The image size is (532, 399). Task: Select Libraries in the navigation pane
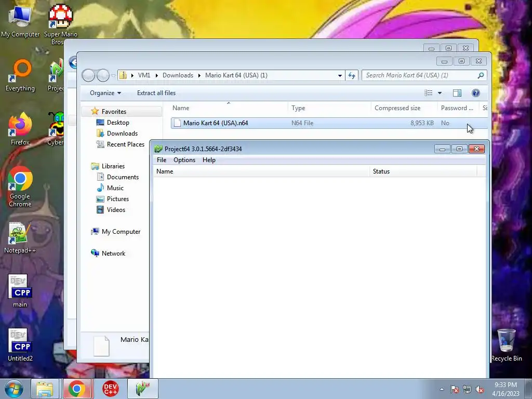[x=113, y=166]
